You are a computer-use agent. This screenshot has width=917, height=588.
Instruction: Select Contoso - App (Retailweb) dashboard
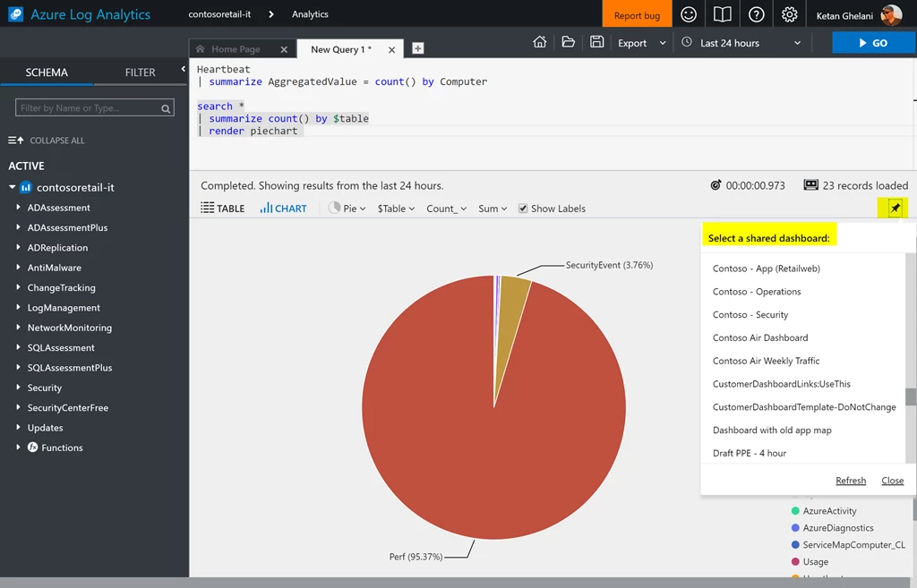pos(767,268)
